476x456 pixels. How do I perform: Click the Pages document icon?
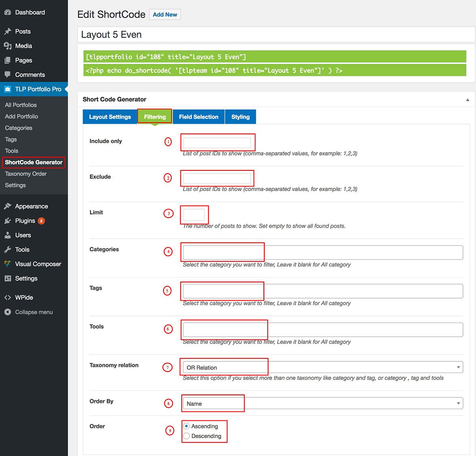coord(8,60)
